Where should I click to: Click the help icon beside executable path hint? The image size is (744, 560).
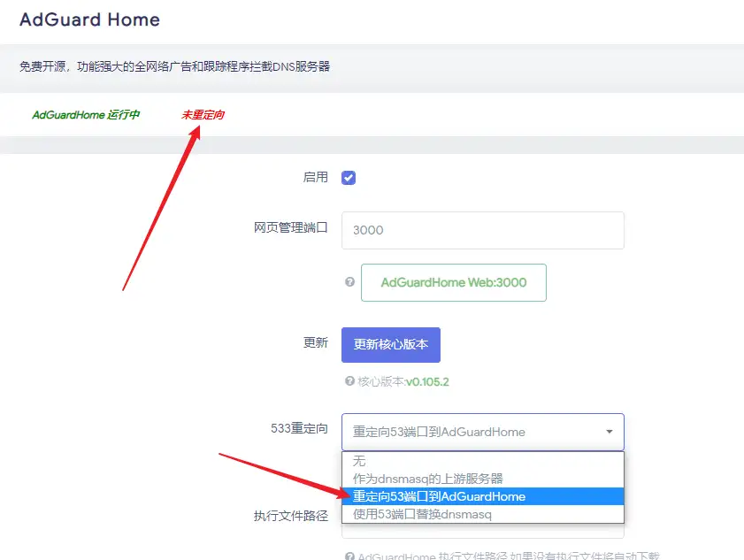tap(349, 556)
